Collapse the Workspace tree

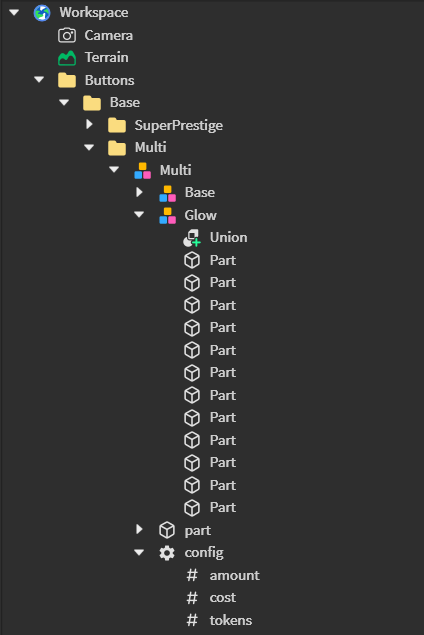(x=14, y=13)
